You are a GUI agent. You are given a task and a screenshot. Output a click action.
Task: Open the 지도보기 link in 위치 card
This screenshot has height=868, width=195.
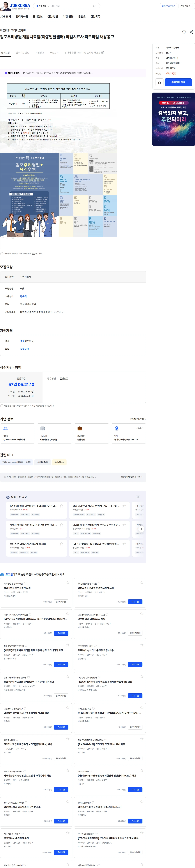[x=140, y=428]
